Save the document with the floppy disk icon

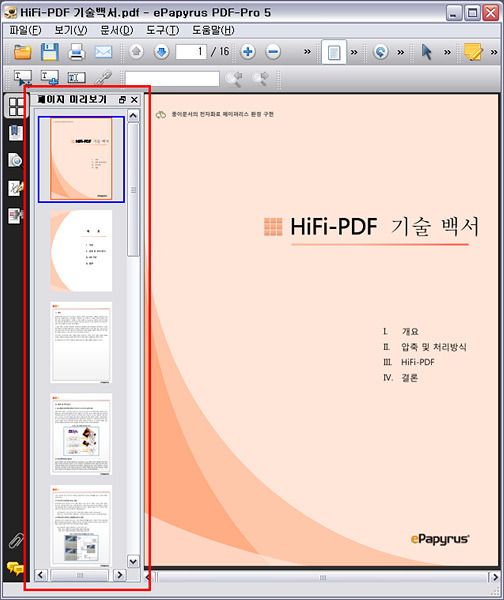pyautogui.click(x=50, y=52)
